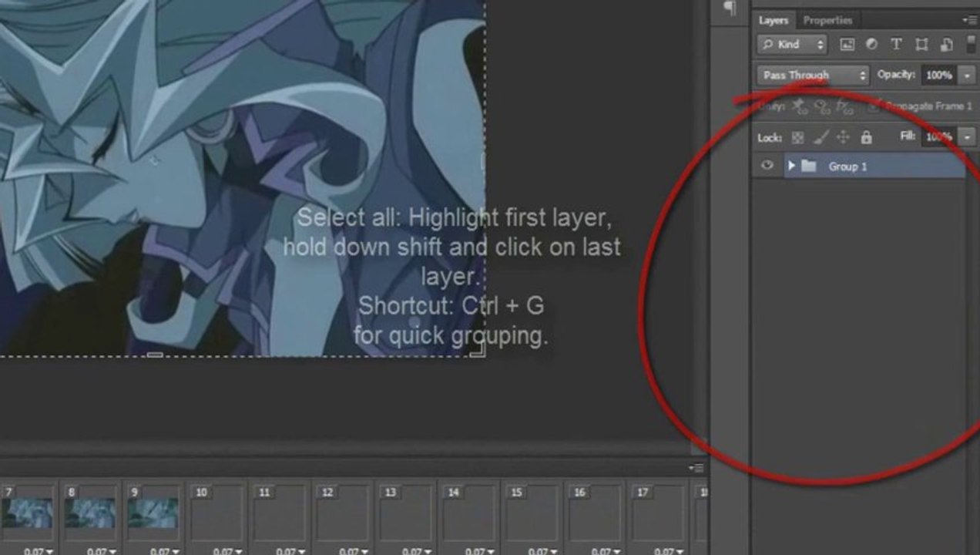The width and height of the screenshot is (980, 555).
Task: Click the Opacity 100% value field
Action: coord(938,75)
